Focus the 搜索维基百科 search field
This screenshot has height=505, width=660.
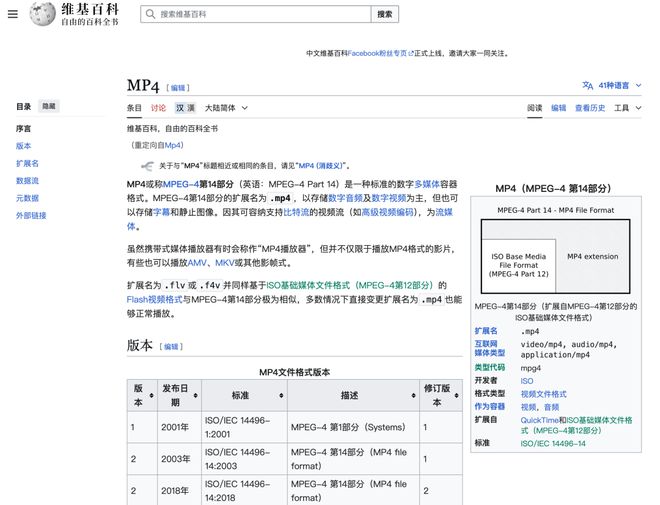click(x=256, y=14)
